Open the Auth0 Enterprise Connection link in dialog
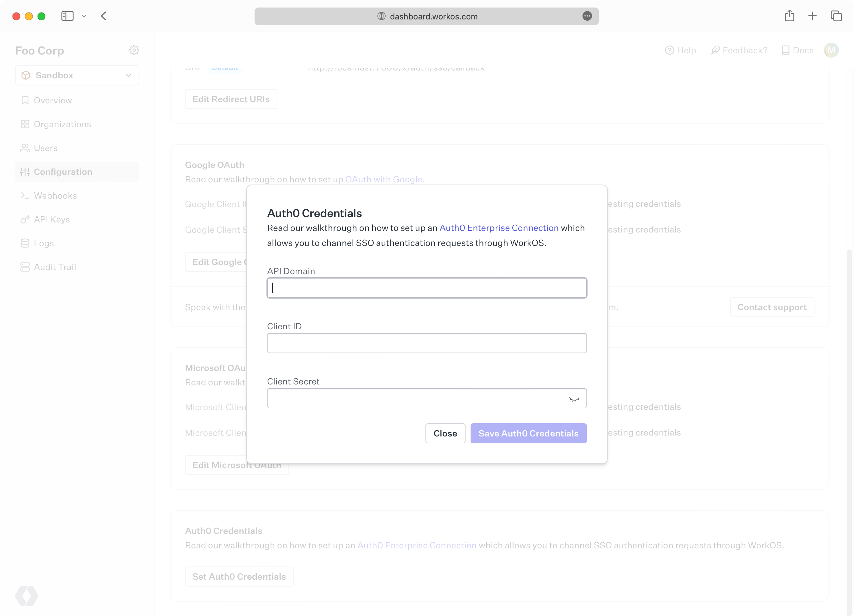 tap(499, 228)
